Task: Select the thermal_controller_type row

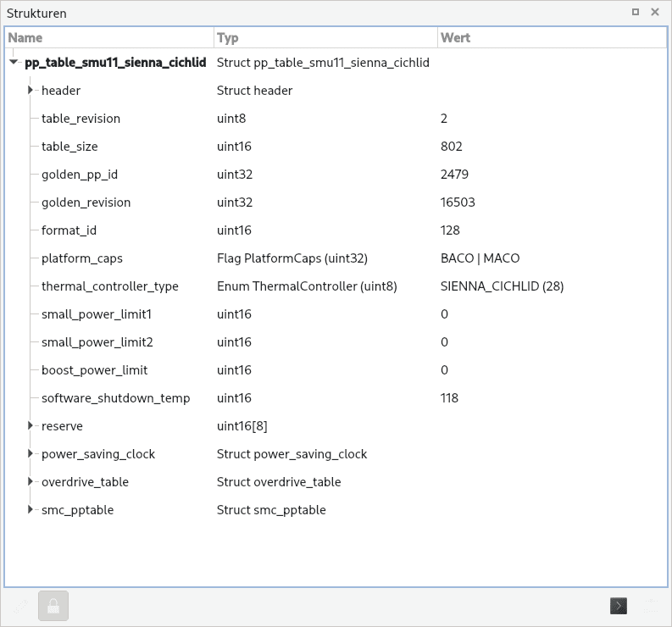Action: click(x=336, y=286)
